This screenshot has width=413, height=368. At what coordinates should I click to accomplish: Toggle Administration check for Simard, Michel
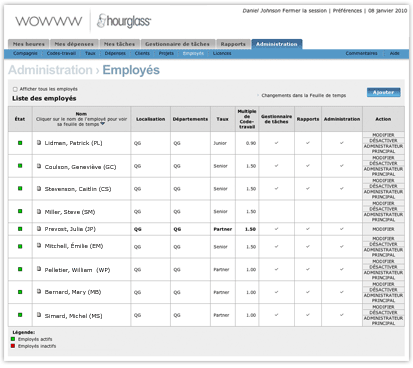coord(342,315)
